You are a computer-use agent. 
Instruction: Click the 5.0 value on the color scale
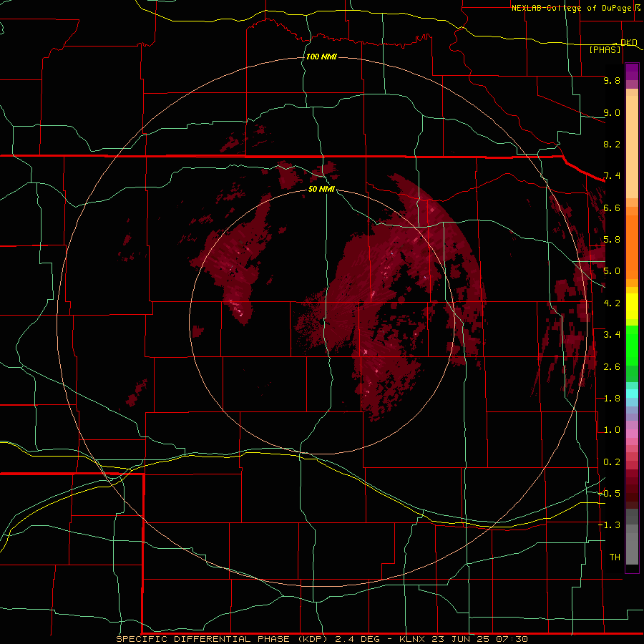(612, 271)
